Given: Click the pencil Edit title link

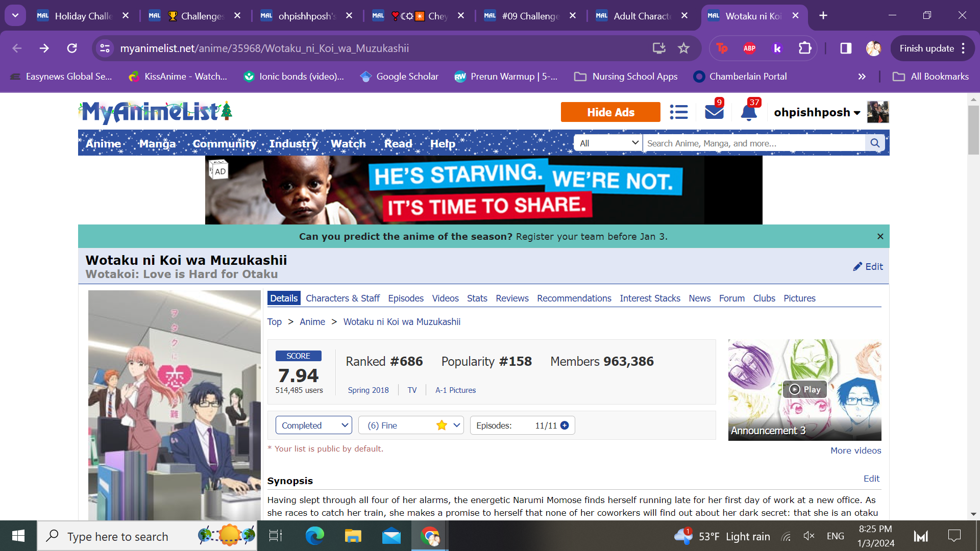Looking at the screenshot, I should click(x=868, y=266).
